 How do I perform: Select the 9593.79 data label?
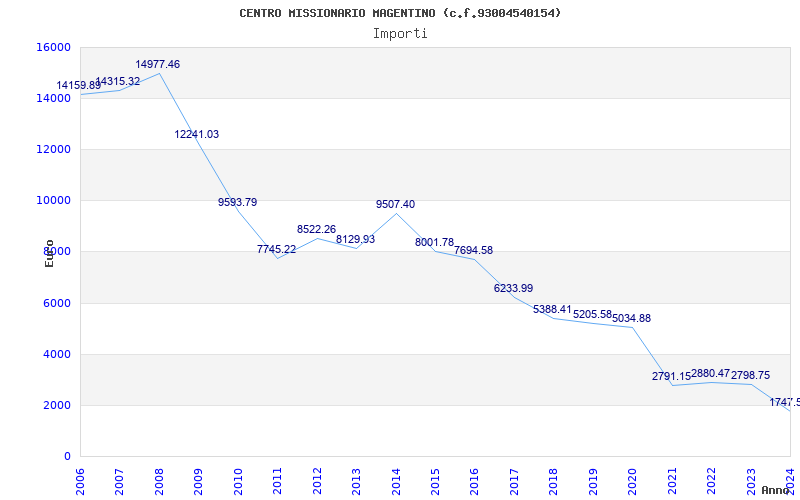point(238,202)
